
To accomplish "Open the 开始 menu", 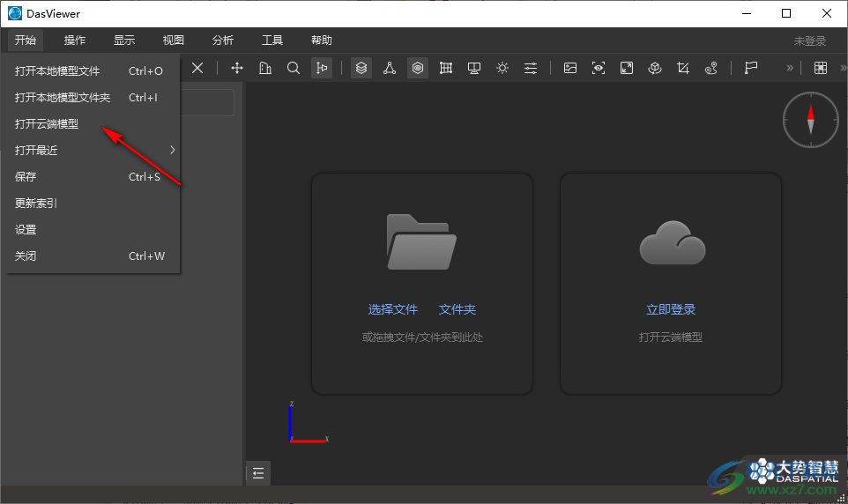I will [x=26, y=40].
